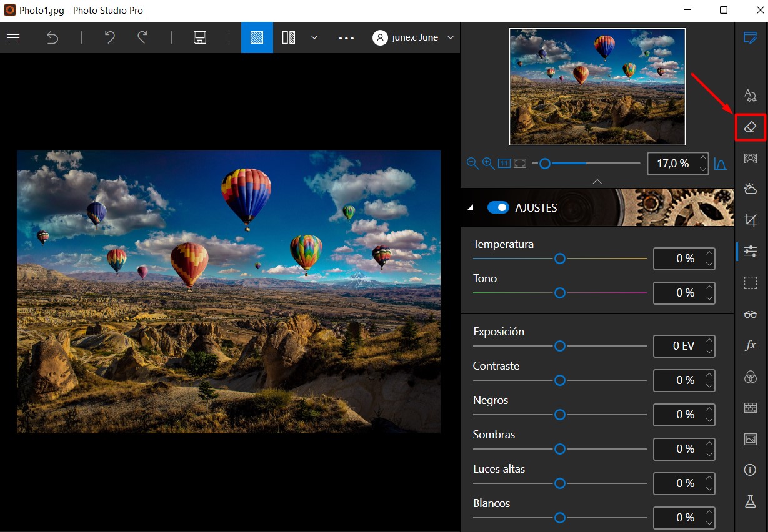Click the Blancos slider handle

point(560,518)
